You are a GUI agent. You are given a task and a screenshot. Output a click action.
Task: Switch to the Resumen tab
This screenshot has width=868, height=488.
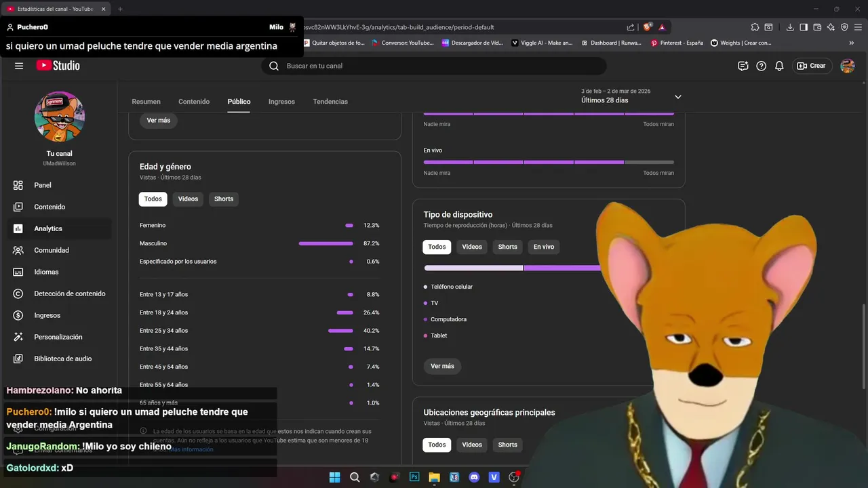coord(146,102)
